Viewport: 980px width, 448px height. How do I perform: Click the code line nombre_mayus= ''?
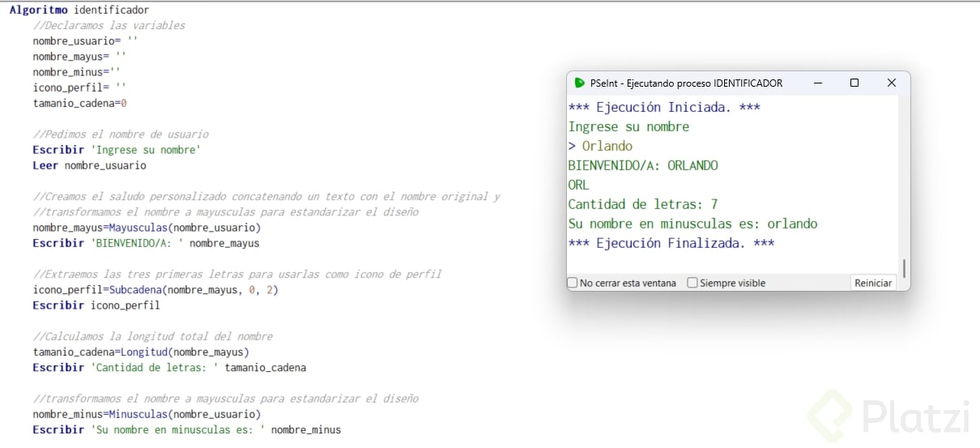pyautogui.click(x=79, y=57)
